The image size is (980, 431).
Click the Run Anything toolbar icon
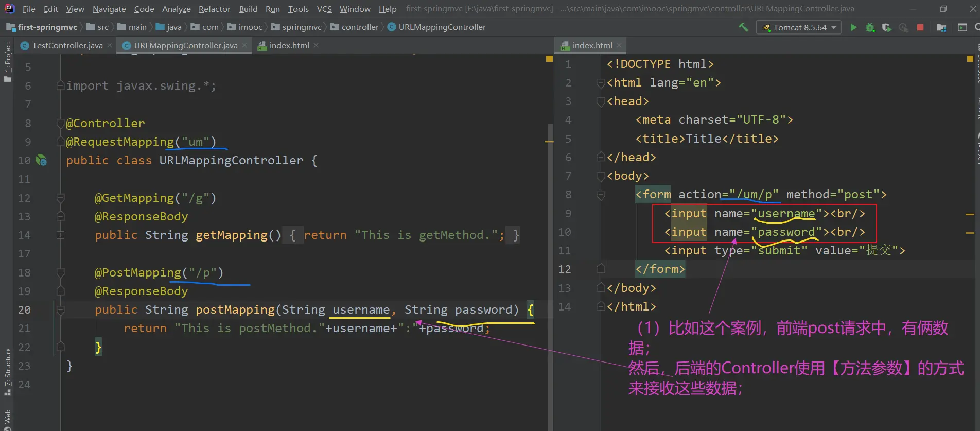(x=962, y=27)
